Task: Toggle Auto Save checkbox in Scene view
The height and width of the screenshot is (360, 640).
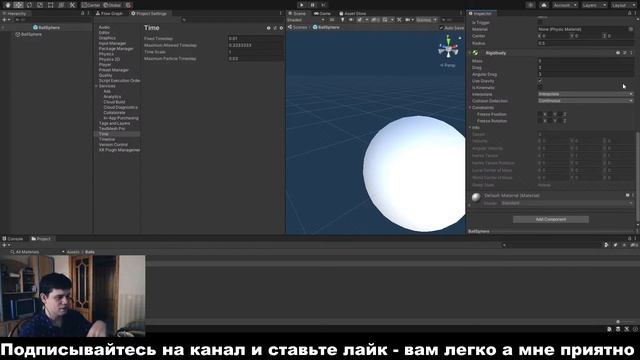Action: 441,28
